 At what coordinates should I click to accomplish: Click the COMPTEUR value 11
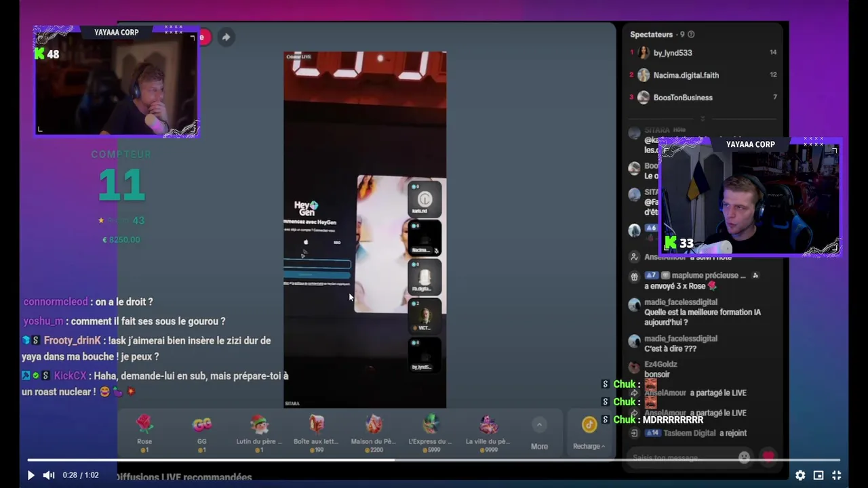121,185
